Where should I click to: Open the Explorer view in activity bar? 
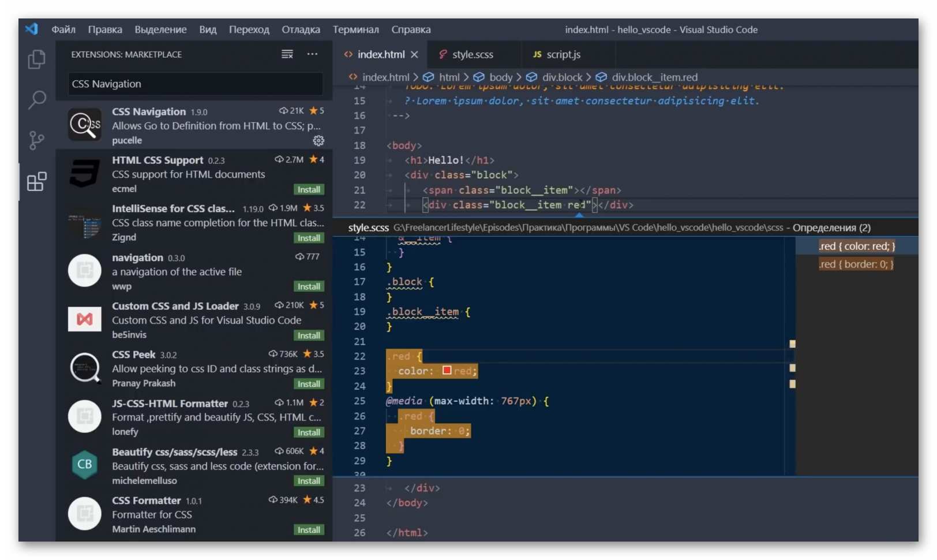[37, 59]
